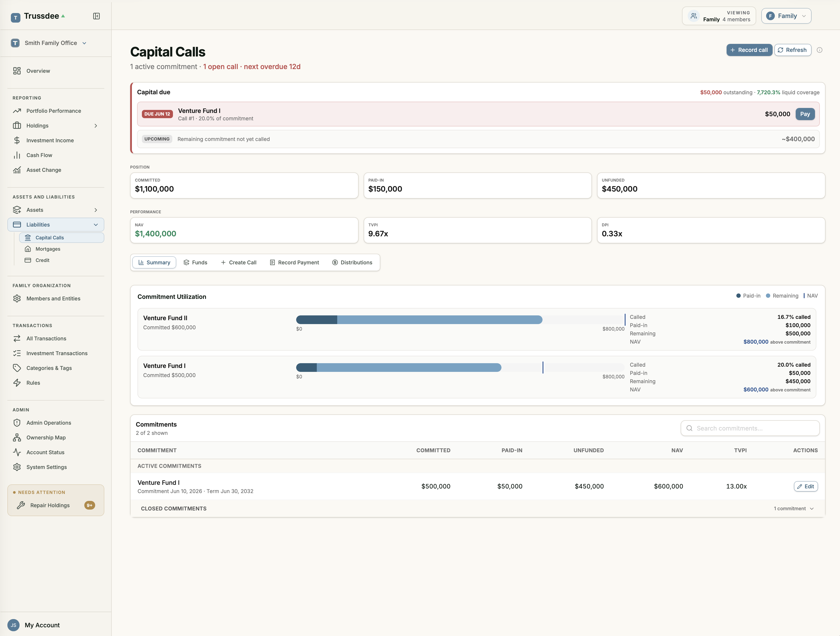840x636 pixels.
Task: Edit the Venture Fund I commitment
Action: [x=805, y=487]
